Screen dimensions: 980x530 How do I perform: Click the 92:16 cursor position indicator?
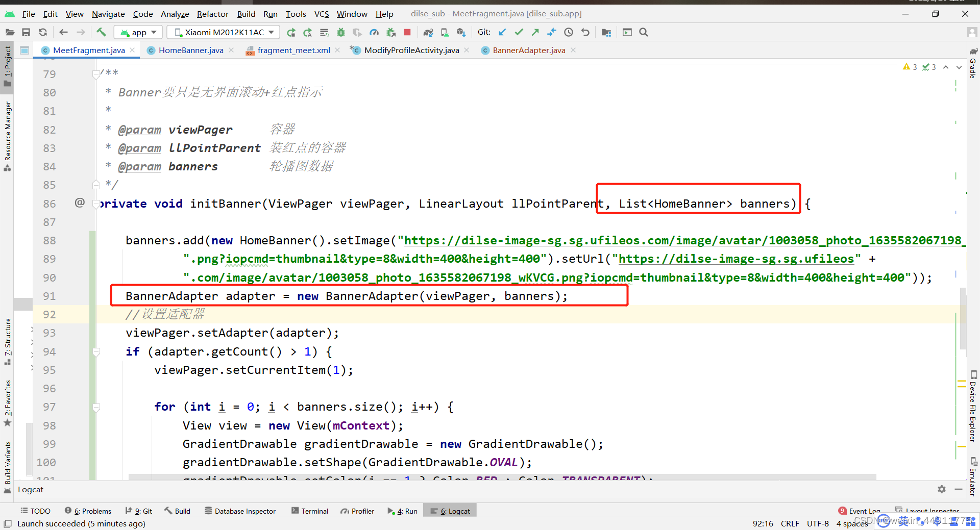click(x=763, y=523)
